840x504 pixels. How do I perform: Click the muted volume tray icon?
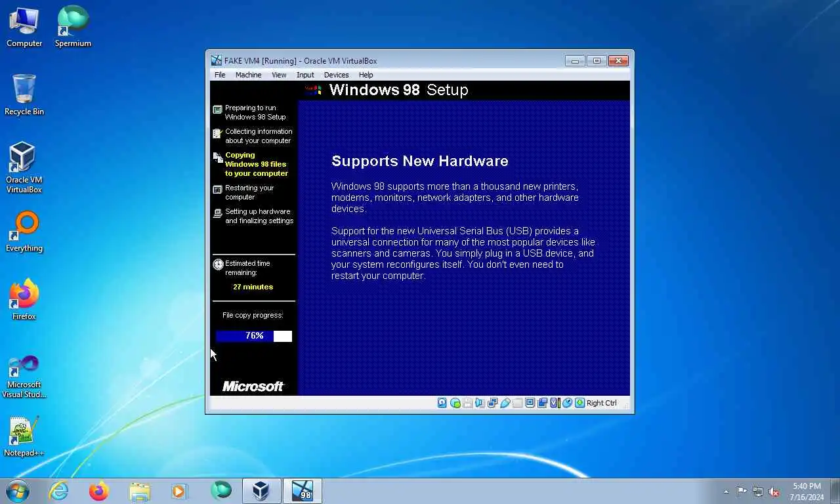[x=774, y=492]
